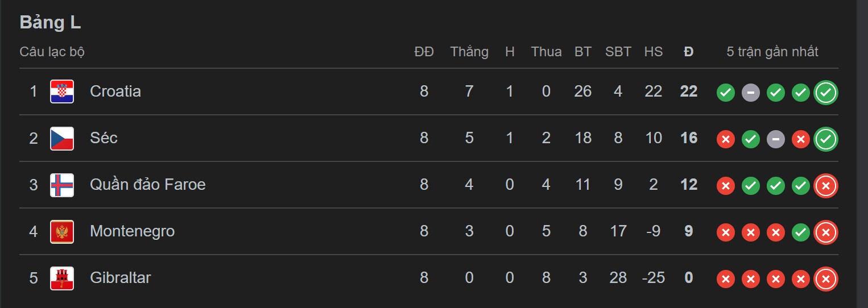Click Montenegro's green win result icon

coord(801,232)
